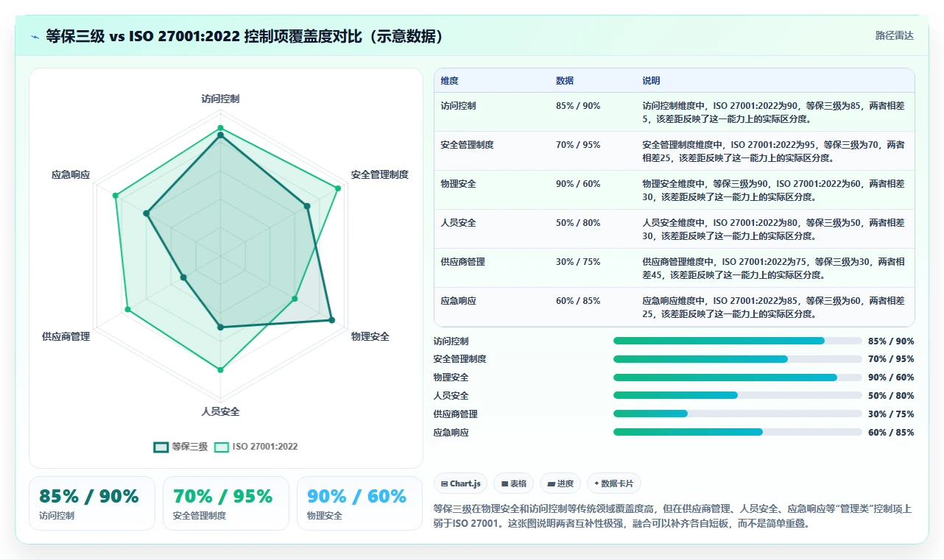The width and height of the screenshot is (944, 560).
Task: Click the 等保三级 radar point on 供应商管理 axis
Action: 183,277
